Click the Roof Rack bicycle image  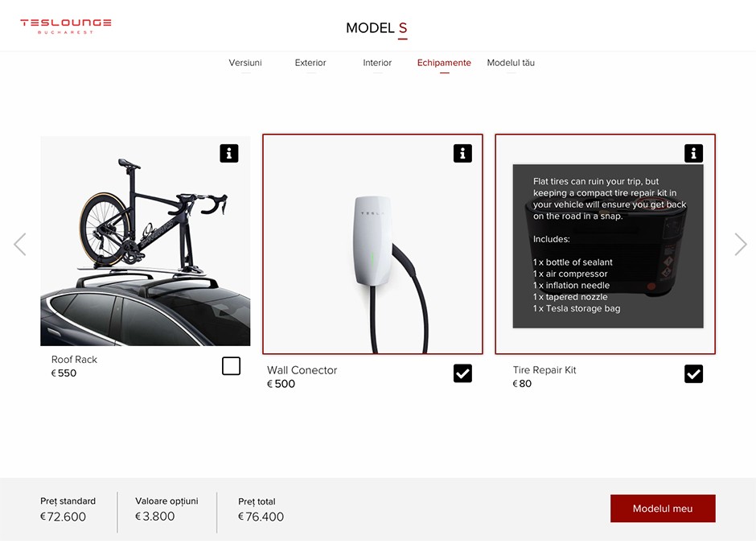point(145,241)
